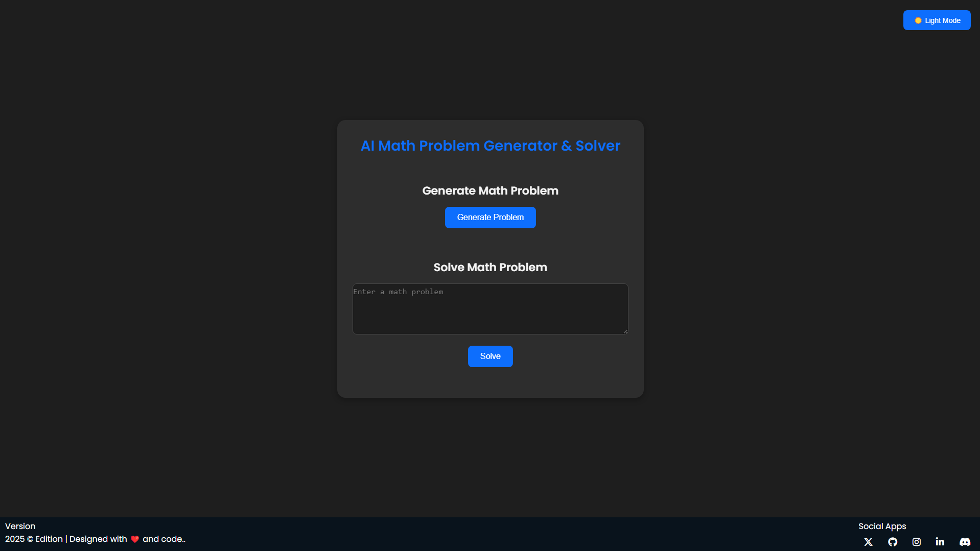Image resolution: width=980 pixels, height=551 pixels.
Task: Click the Generate Problem button
Action: (490, 218)
